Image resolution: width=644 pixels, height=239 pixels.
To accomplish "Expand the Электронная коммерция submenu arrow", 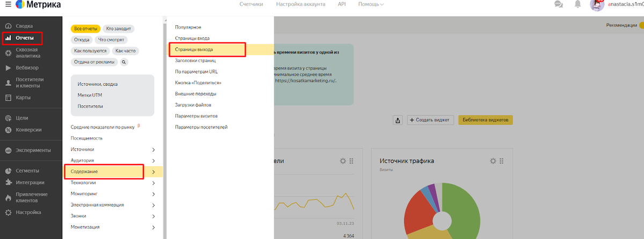I will click(153, 205).
